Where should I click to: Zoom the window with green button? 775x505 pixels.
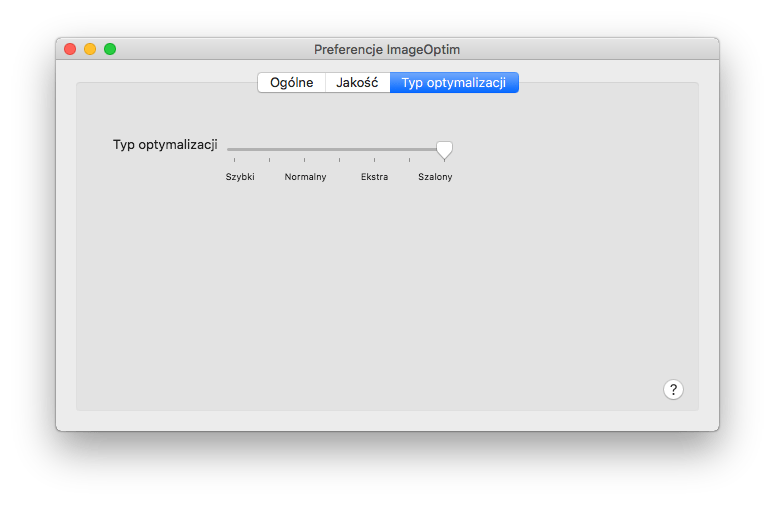(x=110, y=49)
